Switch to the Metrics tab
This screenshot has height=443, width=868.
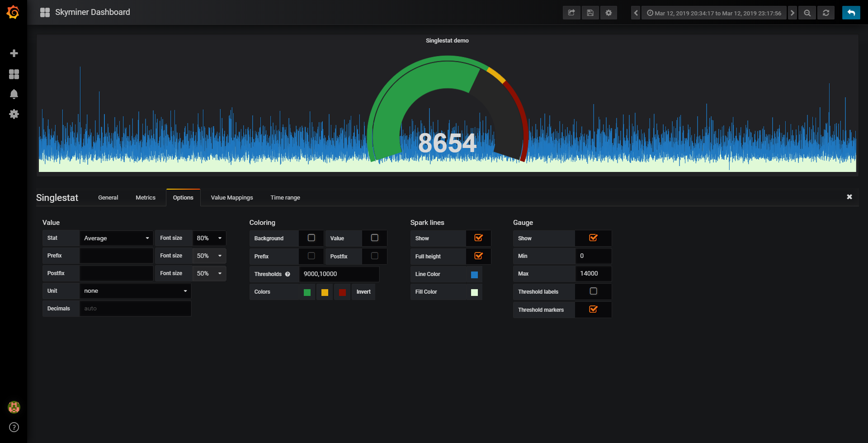146,198
